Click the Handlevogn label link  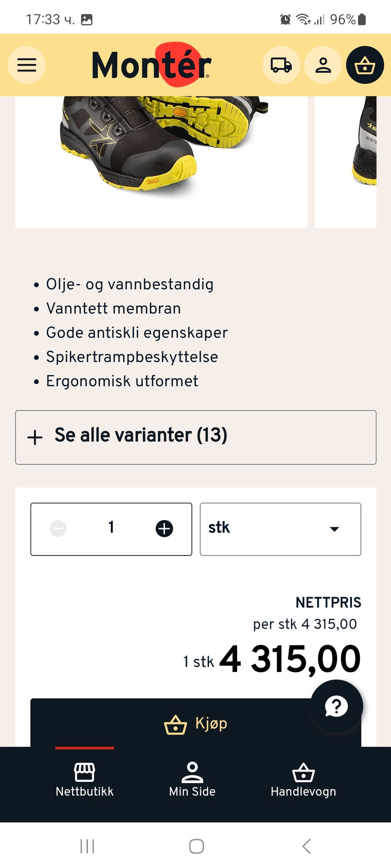click(303, 792)
